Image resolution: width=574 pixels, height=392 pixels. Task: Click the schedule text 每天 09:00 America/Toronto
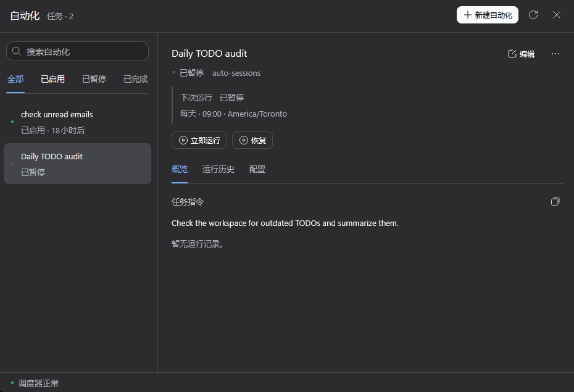click(x=233, y=114)
